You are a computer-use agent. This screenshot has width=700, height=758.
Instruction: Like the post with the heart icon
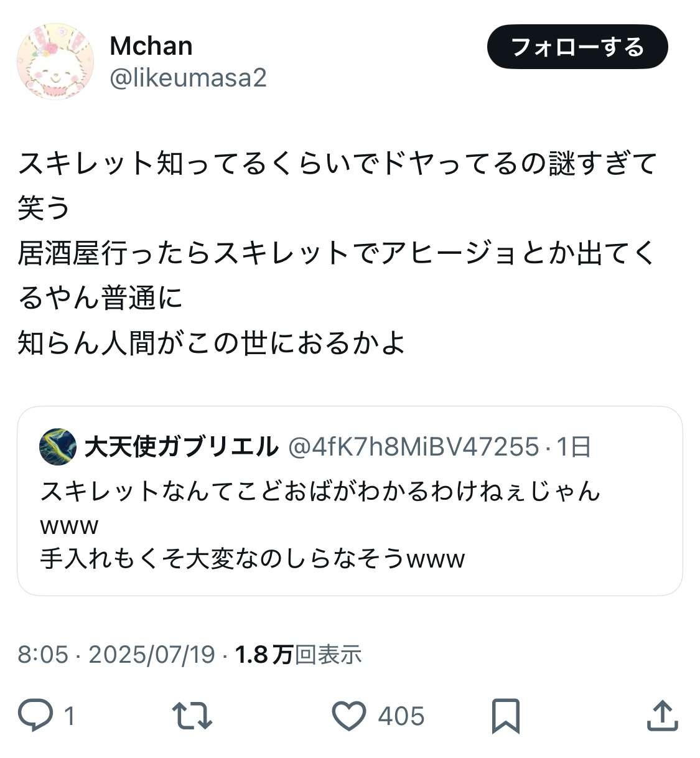(x=349, y=715)
